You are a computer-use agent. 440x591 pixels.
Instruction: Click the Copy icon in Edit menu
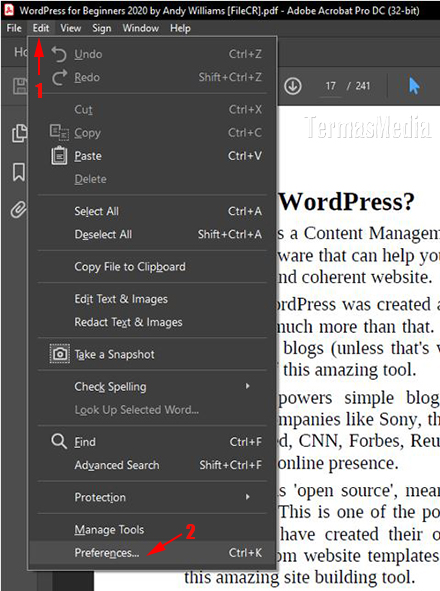point(59,132)
